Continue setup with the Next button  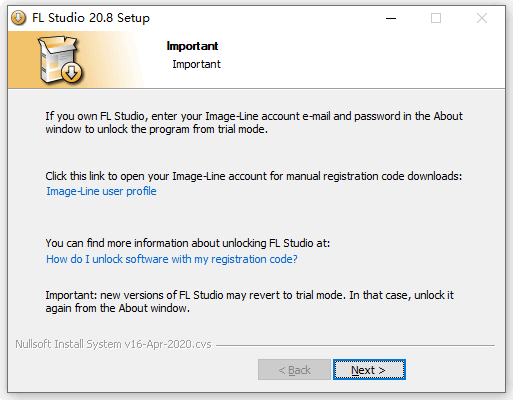click(369, 370)
